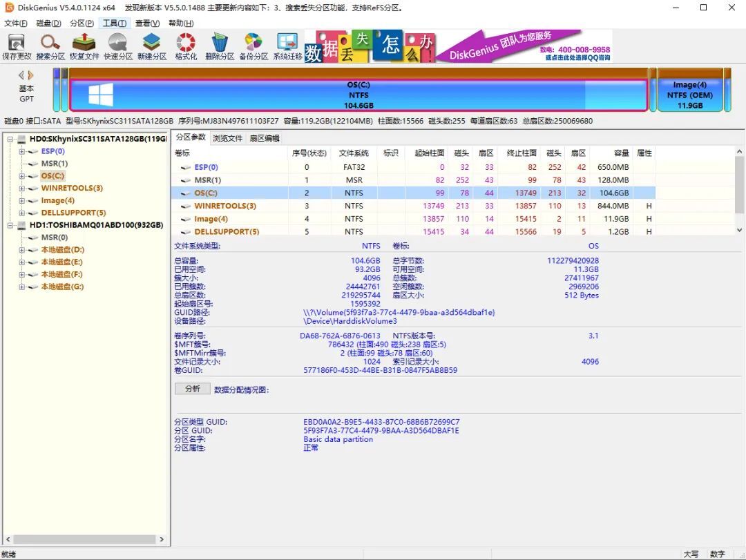Click the 数字 indicator in status bar
The image size is (746, 560).
pyautogui.click(x=718, y=554)
